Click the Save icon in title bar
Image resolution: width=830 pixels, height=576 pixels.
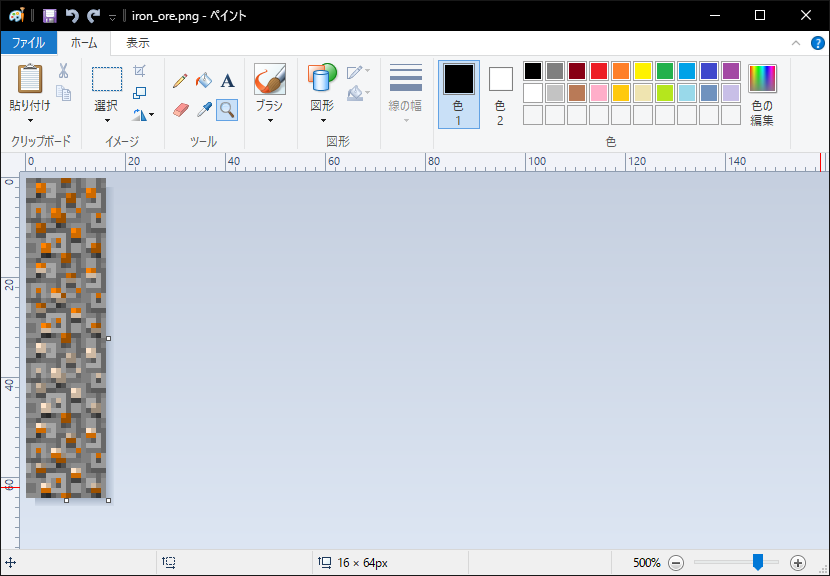point(50,16)
